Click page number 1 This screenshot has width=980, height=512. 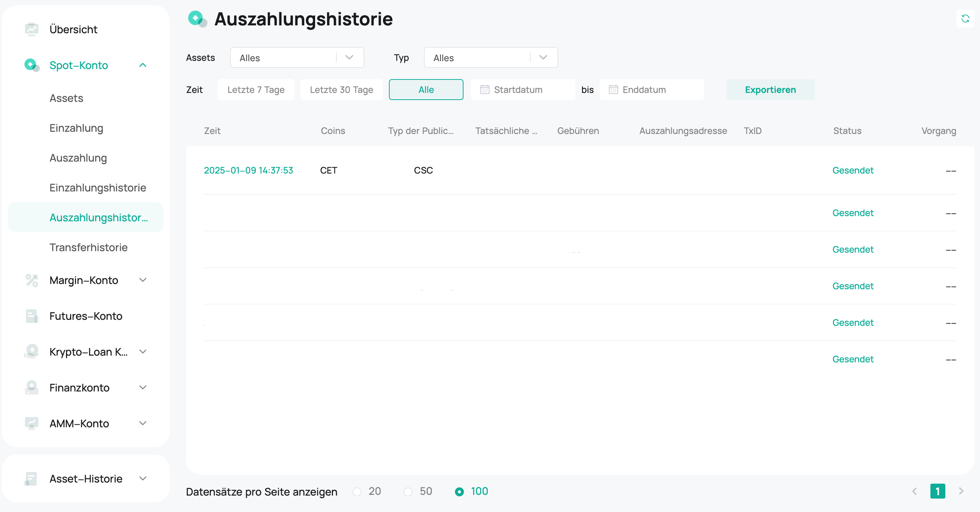point(937,491)
